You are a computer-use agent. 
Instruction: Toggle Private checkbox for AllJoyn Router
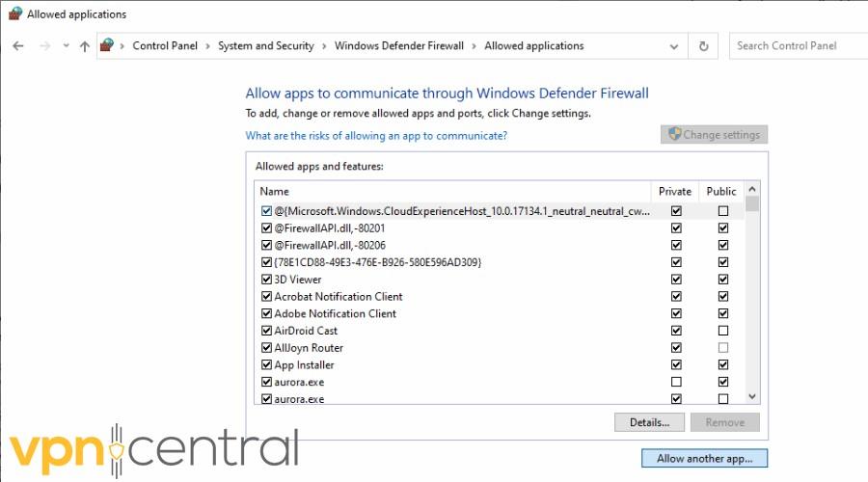[676, 348]
